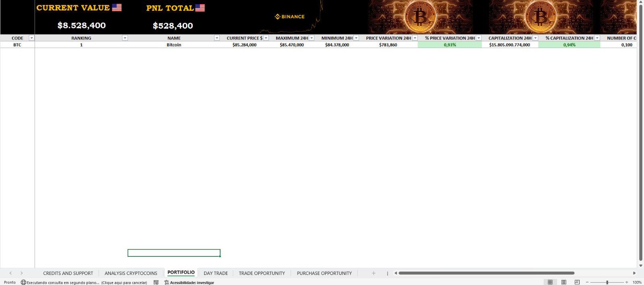Open the MINIMUM 24H filter dropdown
Viewport: 644px width, 285px height.
(x=356, y=38)
